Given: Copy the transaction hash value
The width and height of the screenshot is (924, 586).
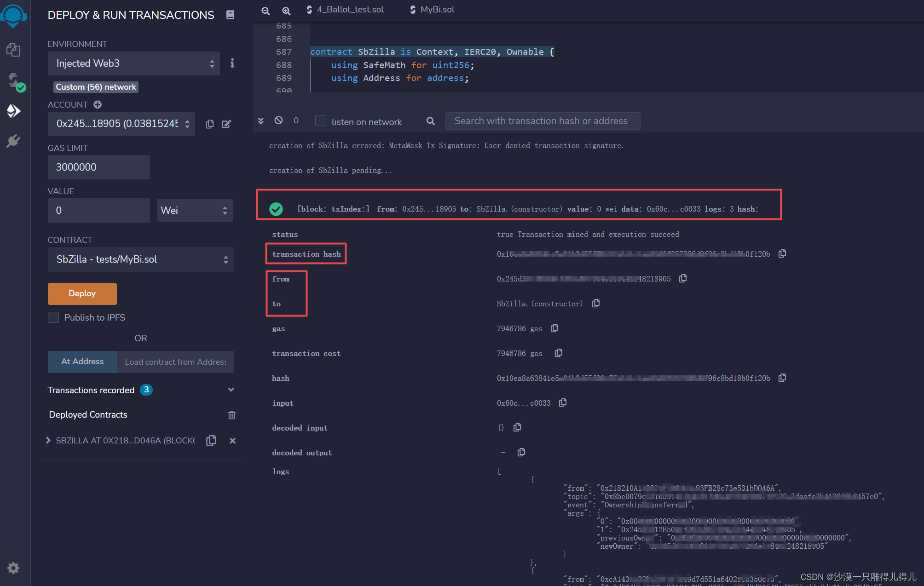Looking at the screenshot, I should [782, 253].
